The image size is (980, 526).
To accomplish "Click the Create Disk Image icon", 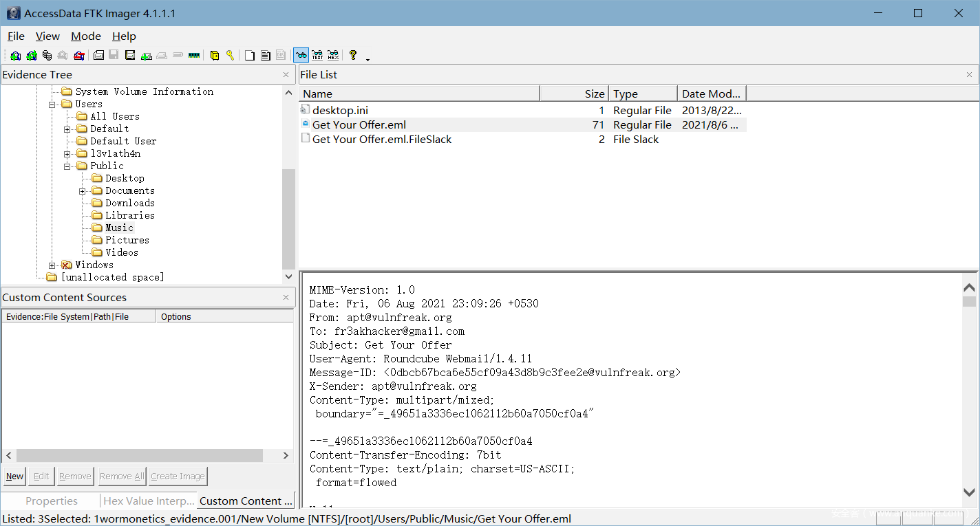I will [x=98, y=56].
